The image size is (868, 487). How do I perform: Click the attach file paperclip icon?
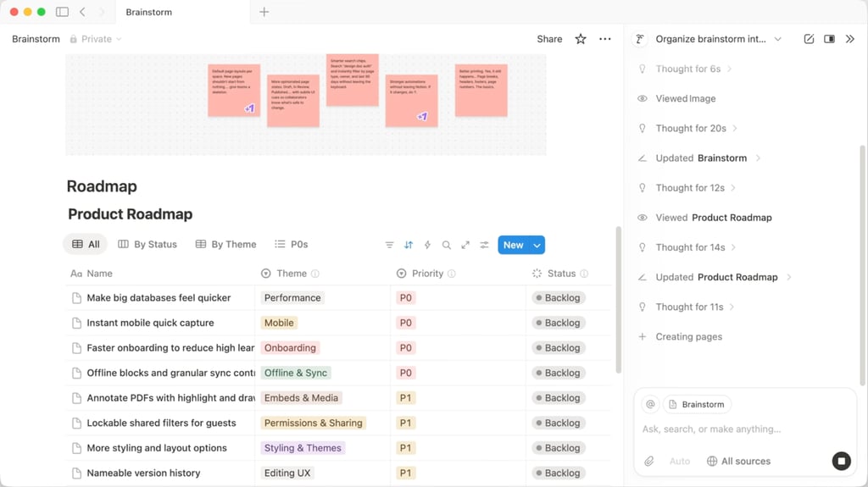click(x=648, y=461)
